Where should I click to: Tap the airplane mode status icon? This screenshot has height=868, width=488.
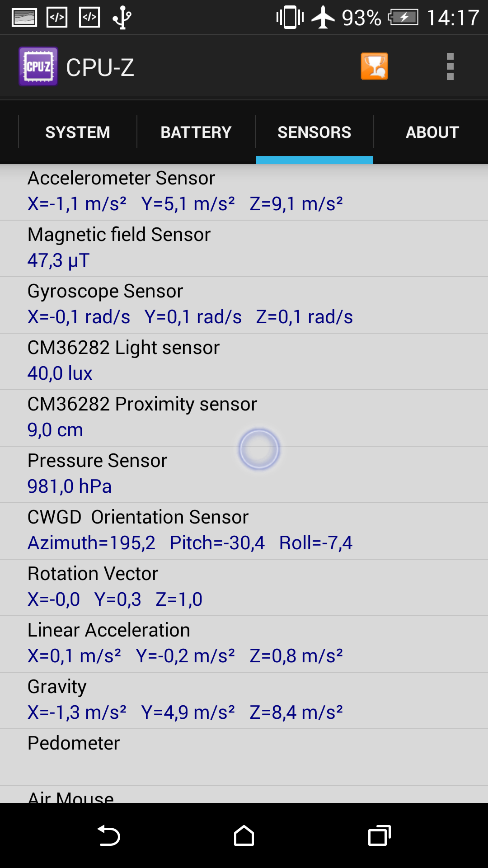[x=323, y=18]
